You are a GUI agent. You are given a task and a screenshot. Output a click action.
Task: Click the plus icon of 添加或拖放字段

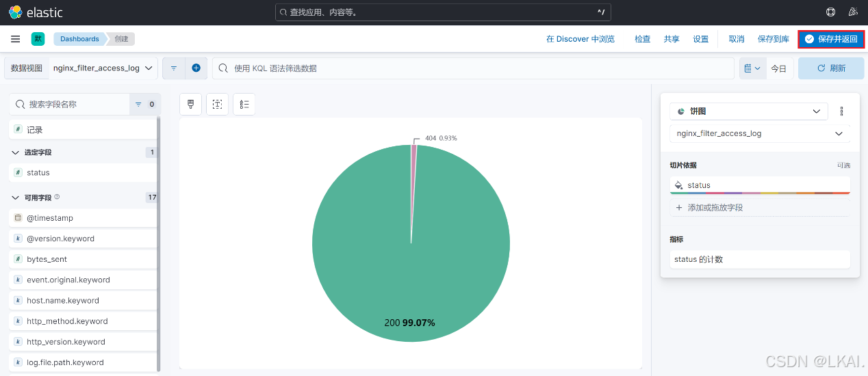coord(679,207)
